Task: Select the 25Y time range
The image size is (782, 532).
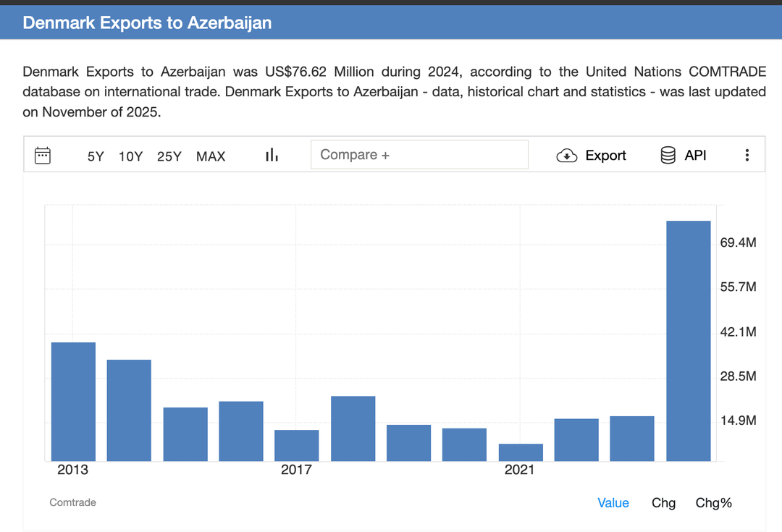Action: pos(169,156)
